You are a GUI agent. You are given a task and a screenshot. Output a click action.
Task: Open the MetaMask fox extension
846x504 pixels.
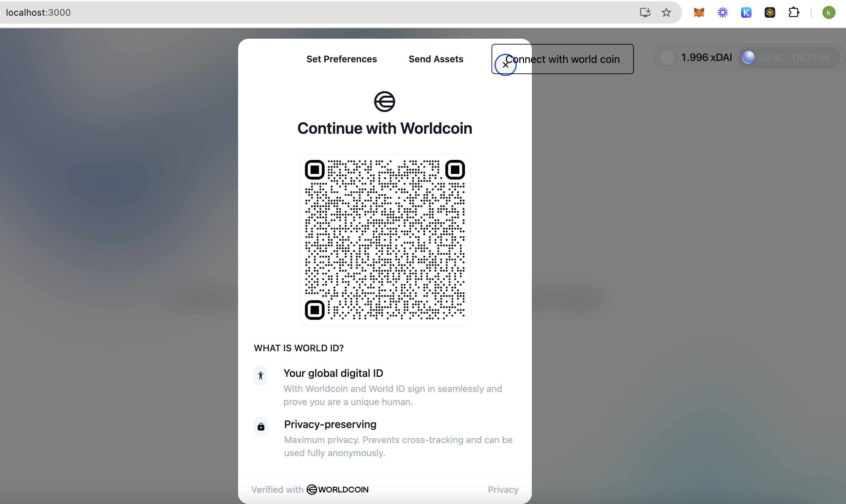(699, 12)
